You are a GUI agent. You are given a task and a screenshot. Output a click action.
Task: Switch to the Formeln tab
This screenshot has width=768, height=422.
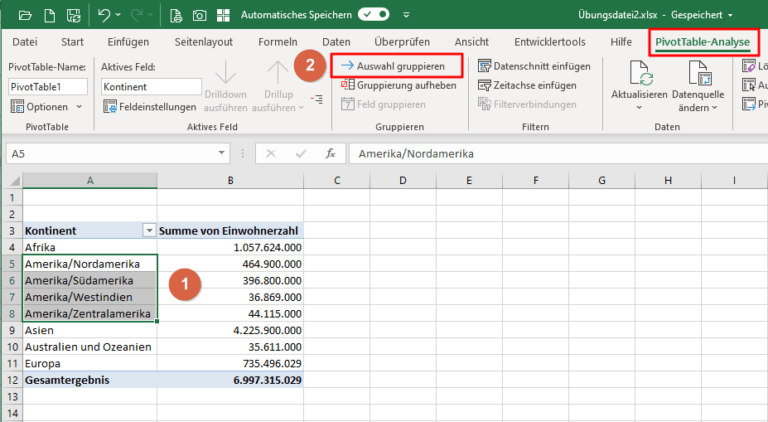click(278, 42)
